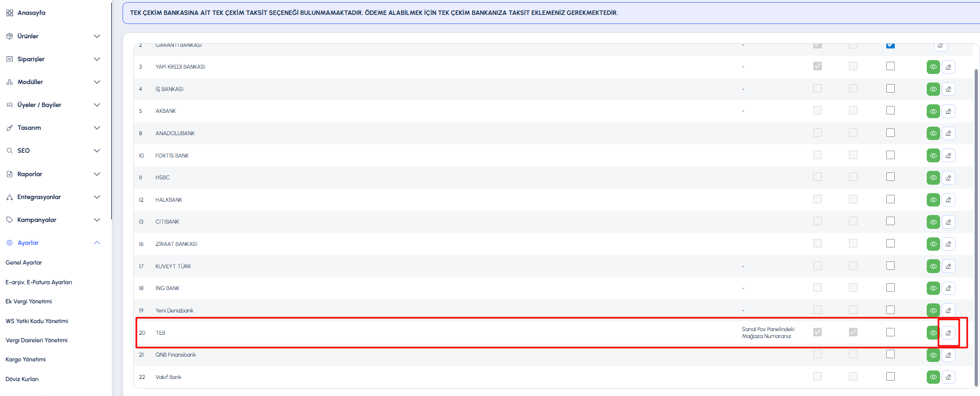Open E-arşiv, E-Fatura Ayarları

(x=39, y=282)
